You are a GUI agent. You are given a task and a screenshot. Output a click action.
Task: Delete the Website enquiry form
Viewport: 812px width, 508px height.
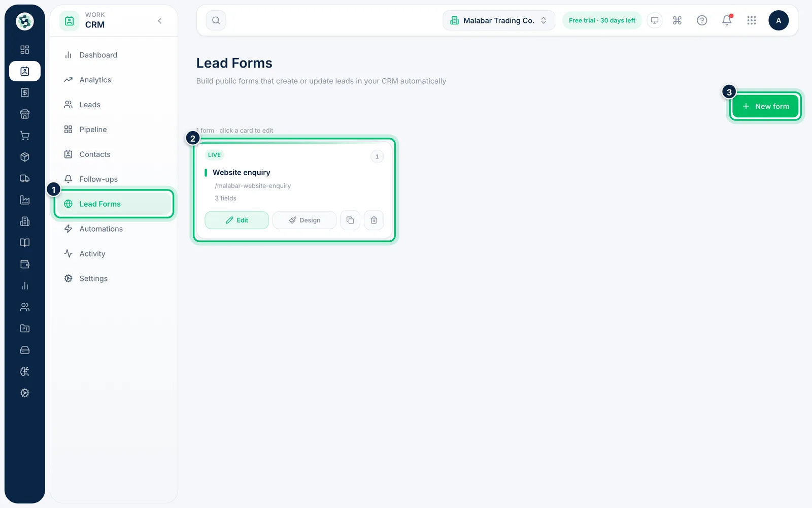point(374,220)
